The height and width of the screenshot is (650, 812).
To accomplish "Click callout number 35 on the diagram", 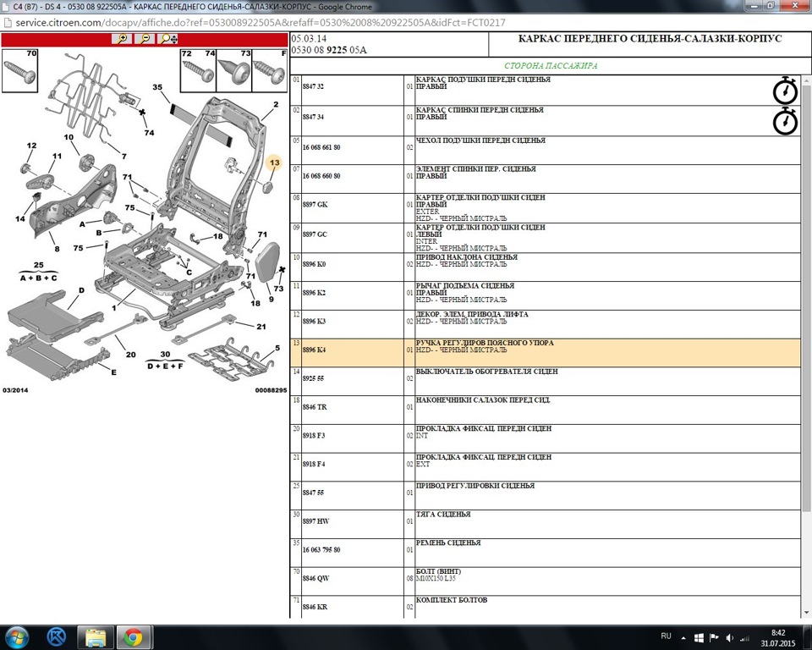I will coord(157,87).
